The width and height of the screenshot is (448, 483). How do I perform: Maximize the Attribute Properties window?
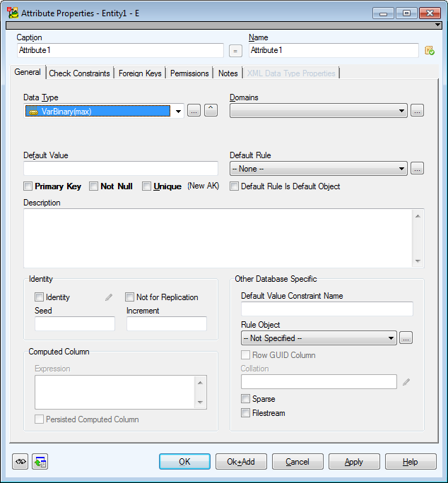click(x=406, y=13)
